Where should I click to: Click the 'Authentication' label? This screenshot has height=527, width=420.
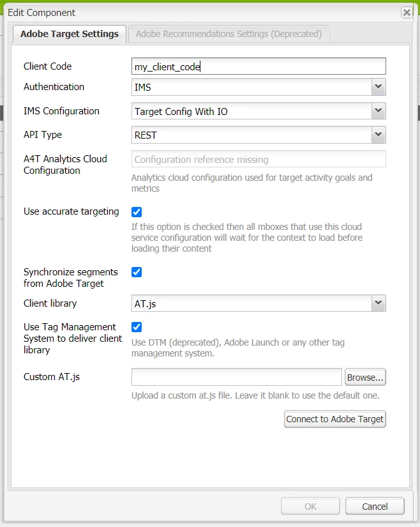coord(54,87)
